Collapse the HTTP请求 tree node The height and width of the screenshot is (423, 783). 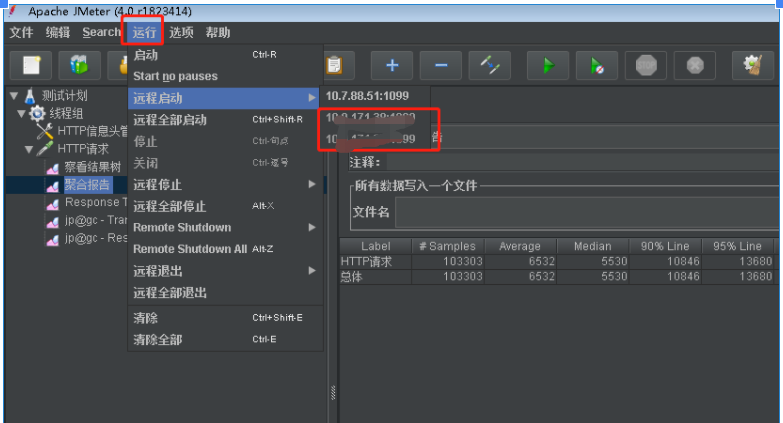[29, 149]
